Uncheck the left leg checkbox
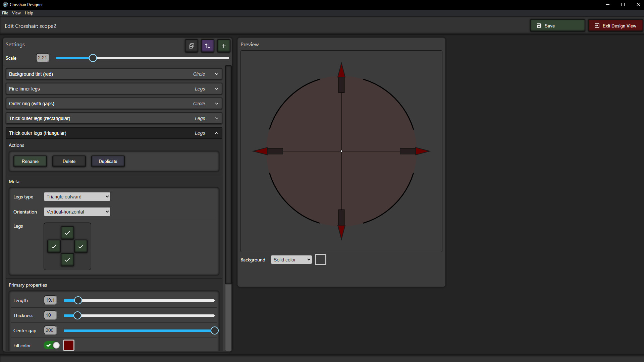The width and height of the screenshot is (644, 362). 54,246
